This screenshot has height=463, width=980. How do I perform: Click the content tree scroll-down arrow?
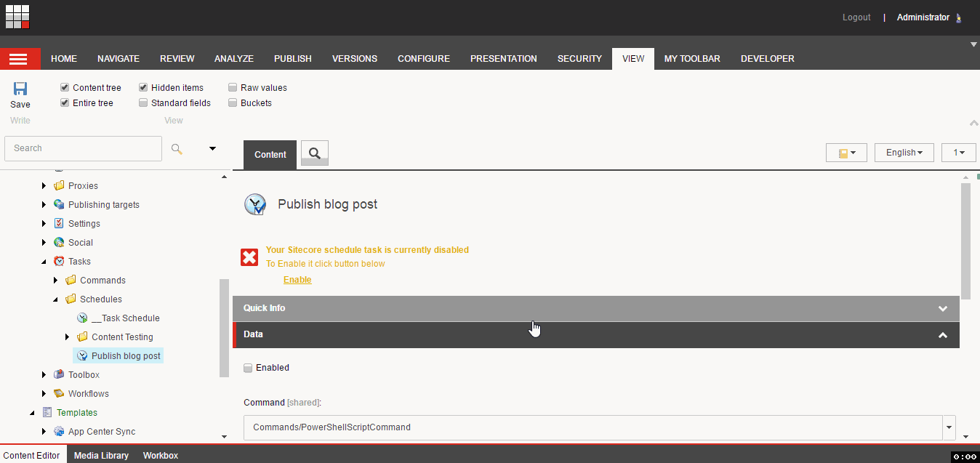[224, 436]
